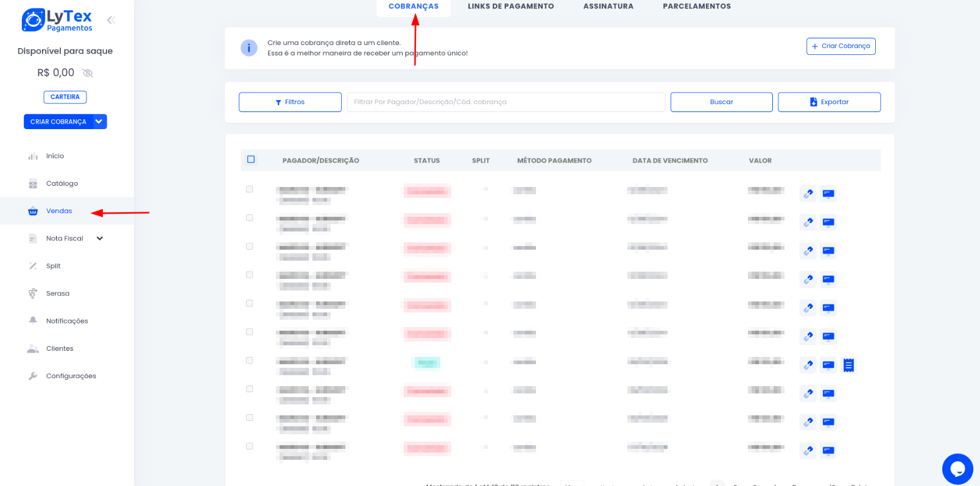The height and width of the screenshot is (486, 980).
Task: Click the + Criar Cobrança outlined button
Action: coord(841,46)
